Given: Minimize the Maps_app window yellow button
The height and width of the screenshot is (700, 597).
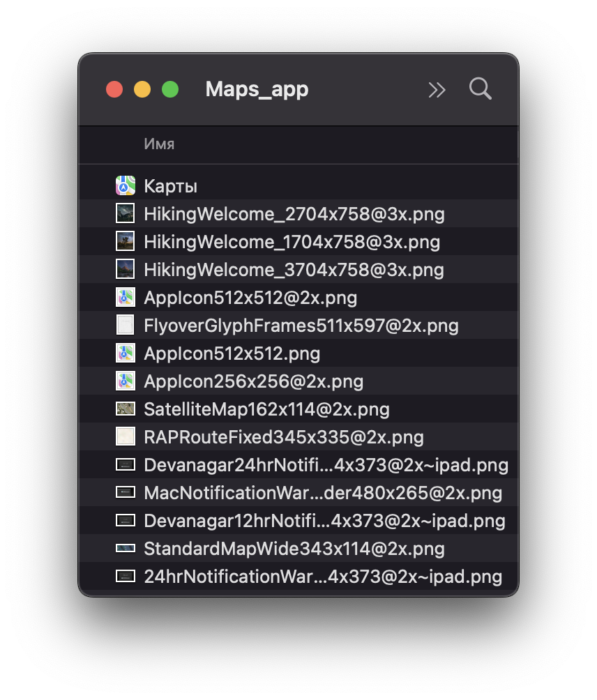Looking at the screenshot, I should (142, 89).
